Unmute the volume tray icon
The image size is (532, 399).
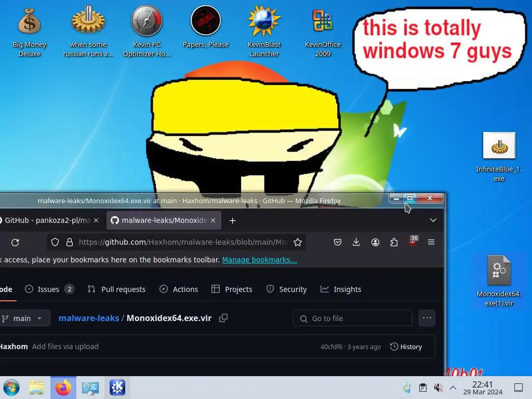[438, 388]
